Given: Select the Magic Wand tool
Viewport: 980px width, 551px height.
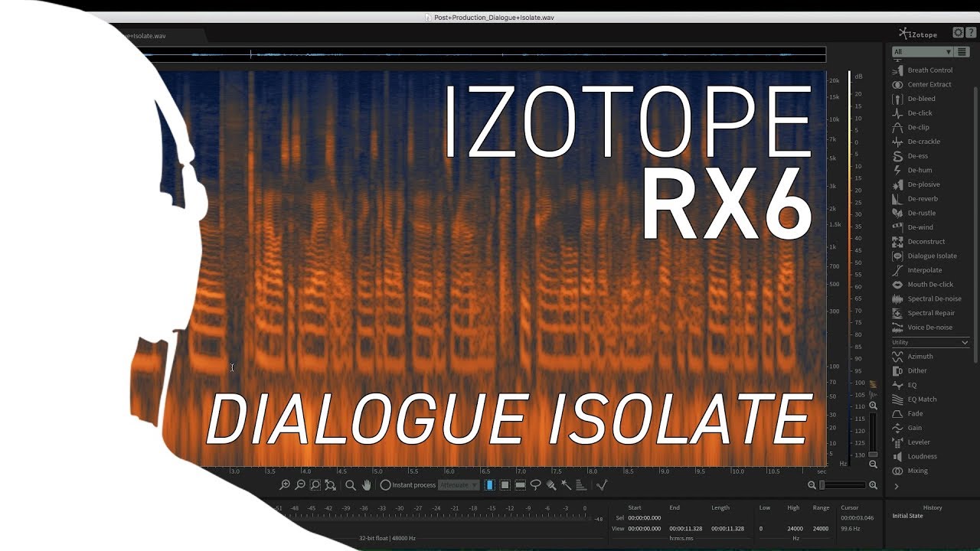Looking at the screenshot, I should point(566,485).
